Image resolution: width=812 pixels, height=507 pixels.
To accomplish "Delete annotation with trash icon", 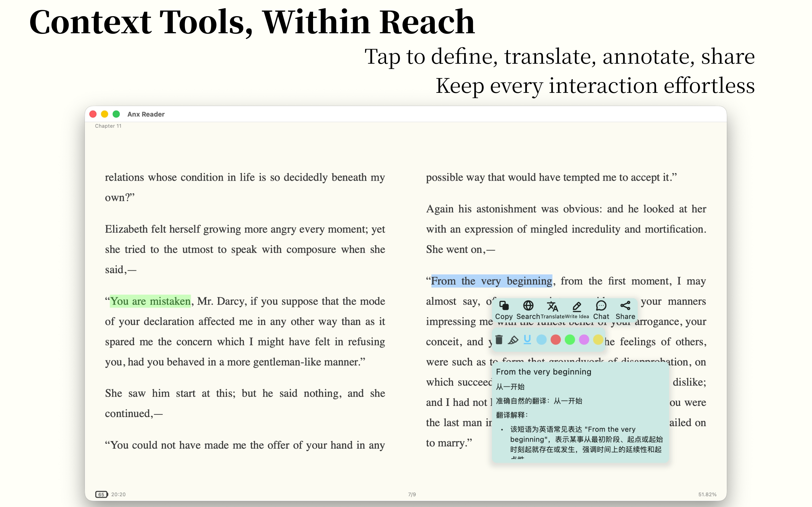I will coord(499,340).
